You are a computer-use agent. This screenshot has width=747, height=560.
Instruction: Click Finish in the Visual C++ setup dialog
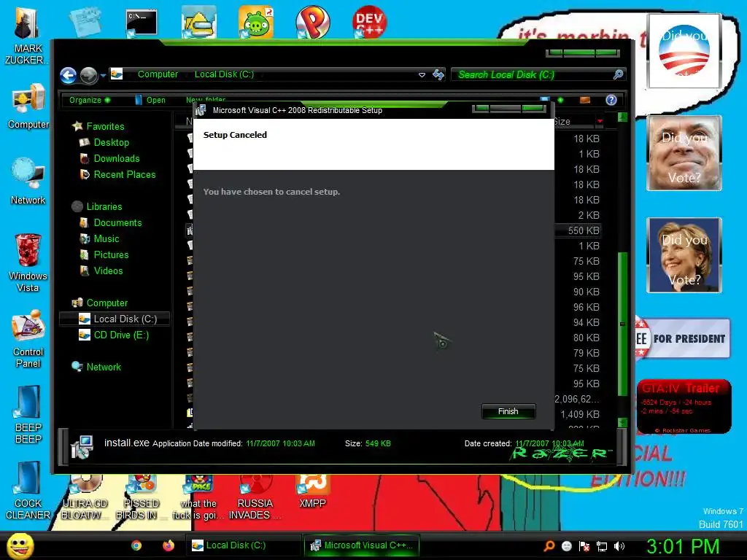(x=508, y=411)
